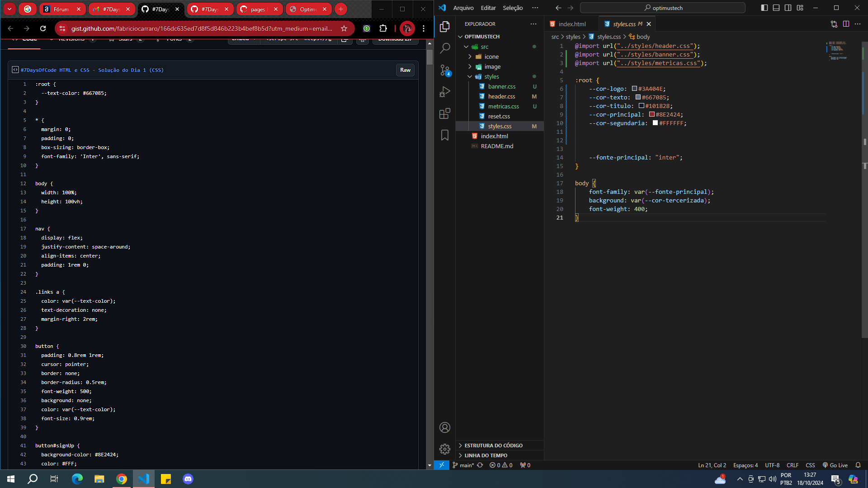Viewport: 868px width, 488px height.
Task: Toggle primary side bar visibility
Action: (x=764, y=8)
